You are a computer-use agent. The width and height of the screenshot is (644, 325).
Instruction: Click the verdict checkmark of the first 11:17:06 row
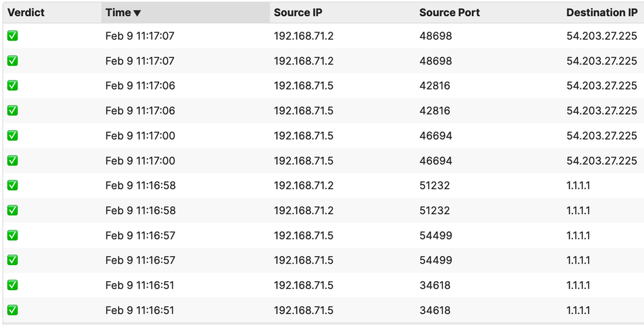pyautogui.click(x=12, y=86)
